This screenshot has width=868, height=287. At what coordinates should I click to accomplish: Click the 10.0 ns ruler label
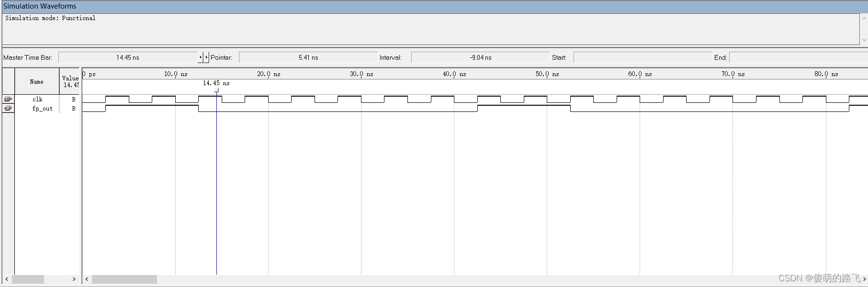pos(176,74)
